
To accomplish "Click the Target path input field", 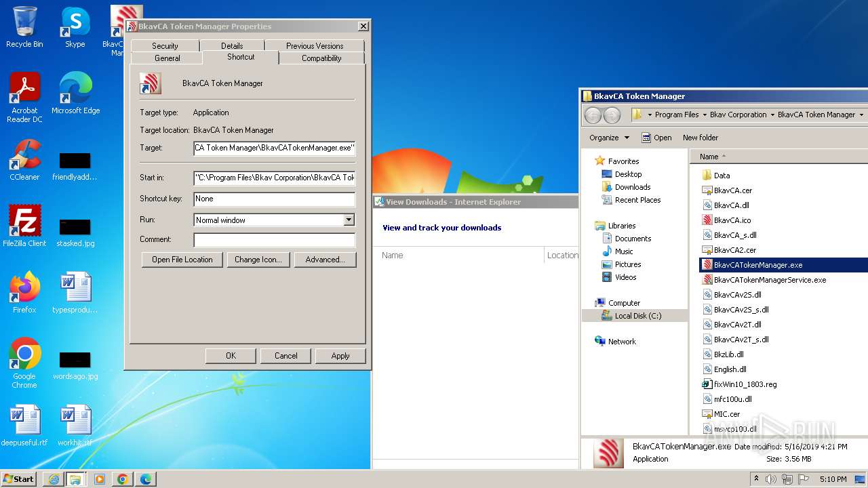I will (x=274, y=148).
